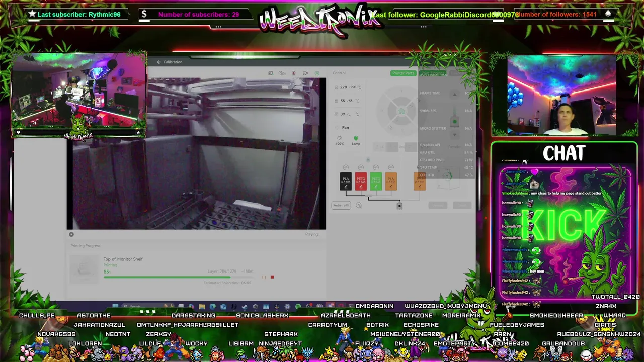Click the CHAT panel heading
Screen dimensions: 644x362
(x=564, y=153)
